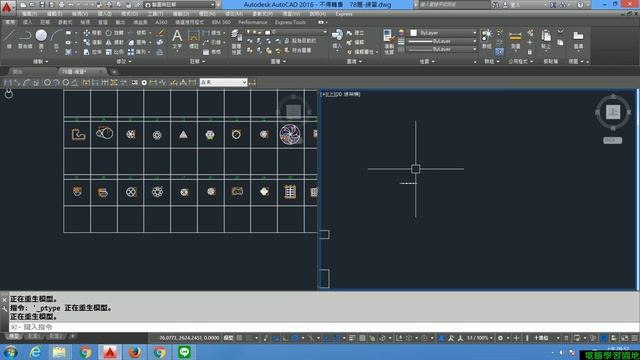640x360 pixels.
Task: Click the Paste icon in Clipboard panel
Action: click(546, 39)
